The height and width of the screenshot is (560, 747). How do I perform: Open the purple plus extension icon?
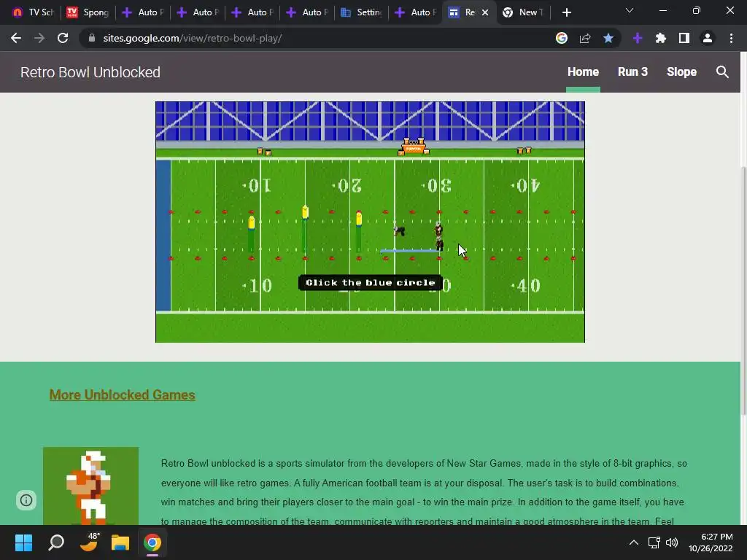tap(638, 38)
